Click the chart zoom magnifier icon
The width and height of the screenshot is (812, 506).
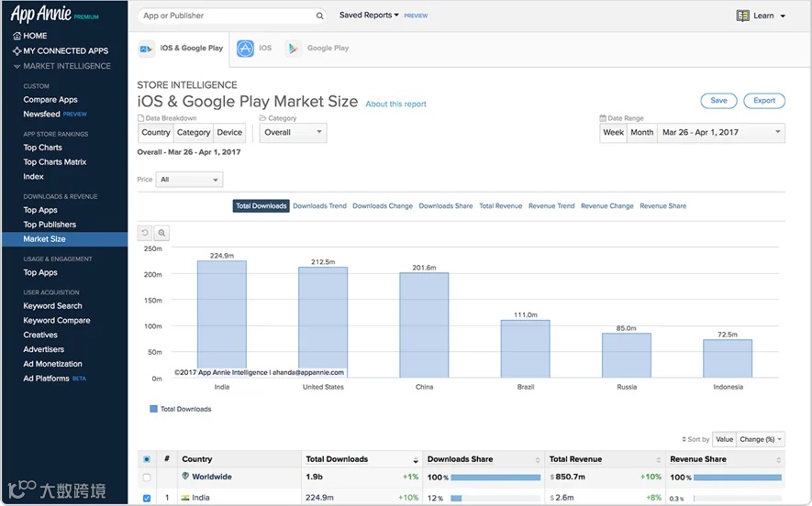[x=161, y=234]
